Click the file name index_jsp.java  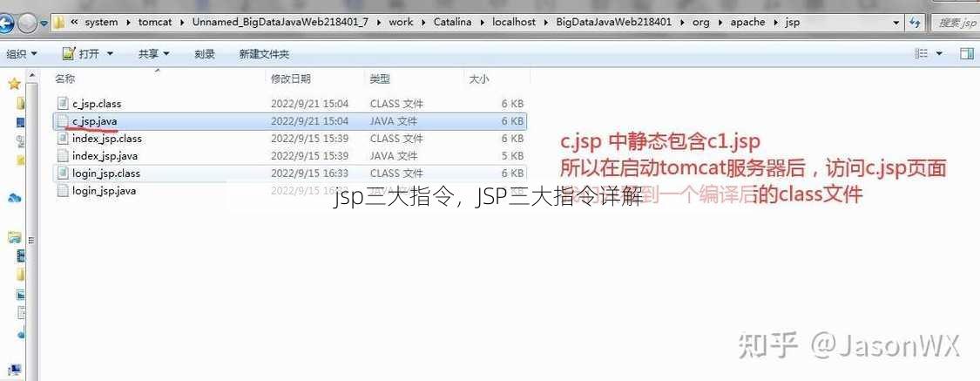[105, 156]
